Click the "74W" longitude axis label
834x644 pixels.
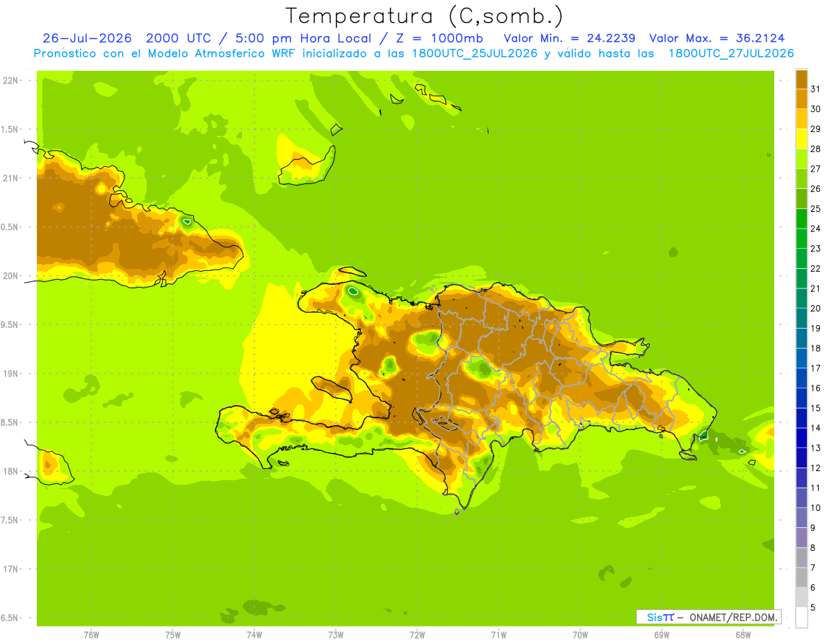(254, 635)
